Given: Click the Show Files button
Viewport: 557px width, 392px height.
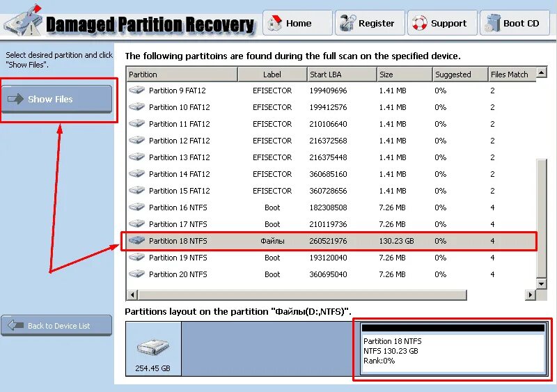Looking at the screenshot, I should pos(57,99).
